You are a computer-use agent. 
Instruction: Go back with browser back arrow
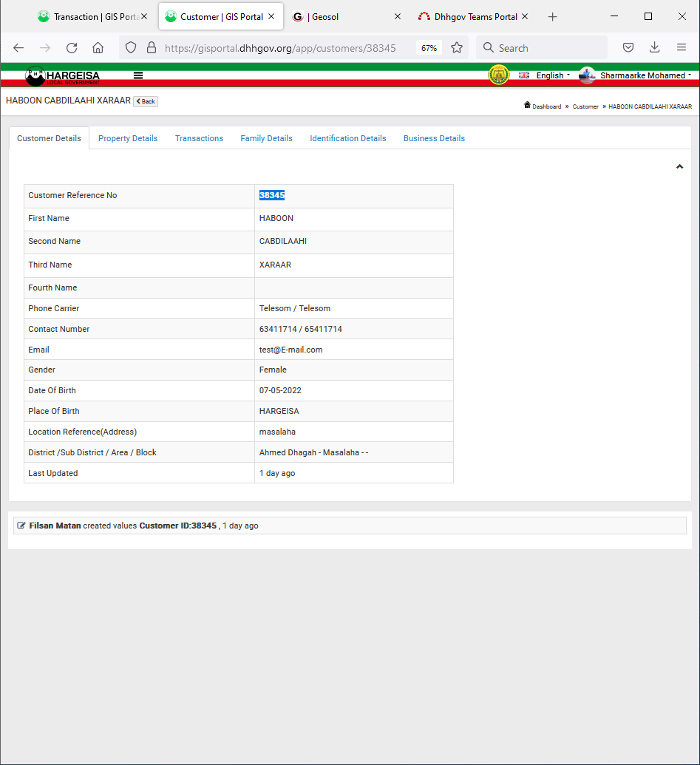(x=18, y=48)
